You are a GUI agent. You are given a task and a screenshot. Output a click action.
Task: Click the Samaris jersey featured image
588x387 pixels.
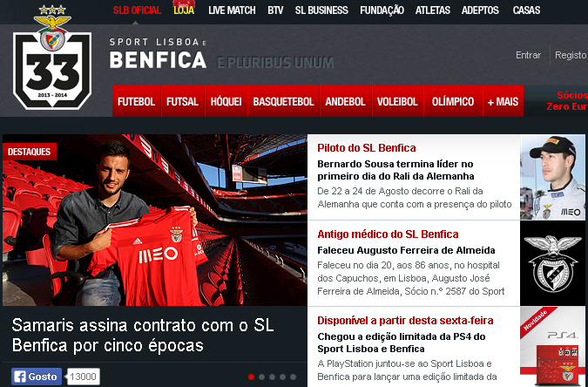[155, 220]
